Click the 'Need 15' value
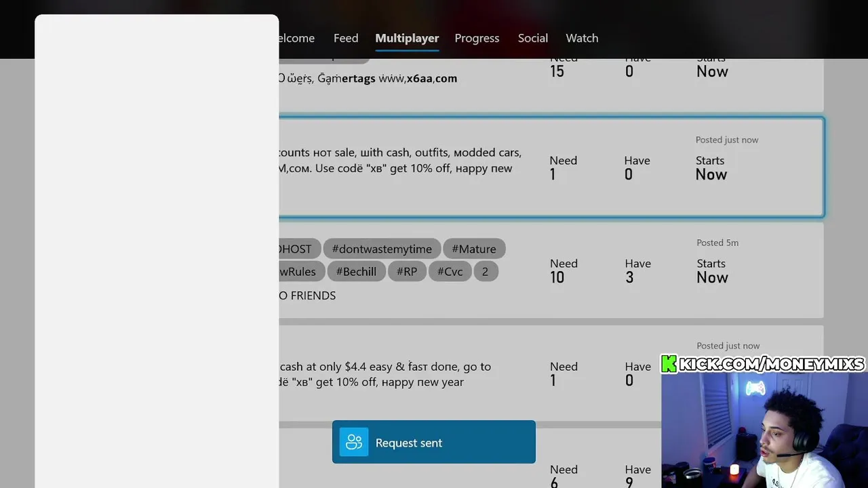This screenshot has width=868, height=488. (557, 71)
